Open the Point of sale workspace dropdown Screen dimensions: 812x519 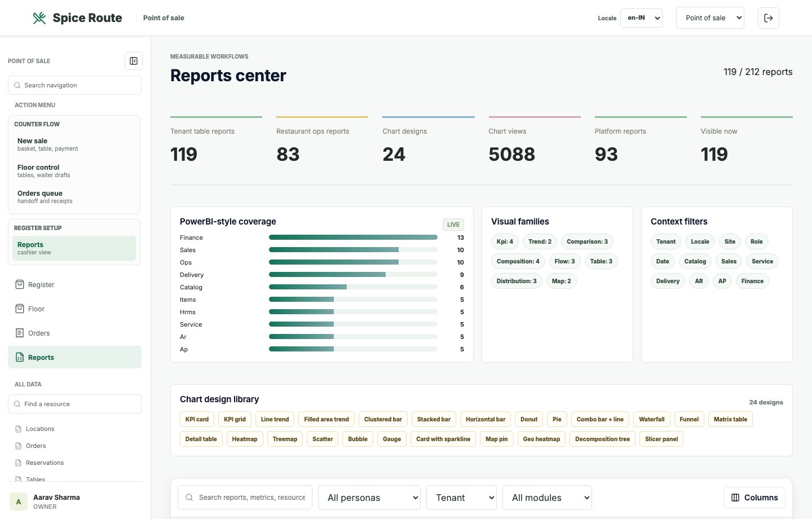(x=710, y=18)
